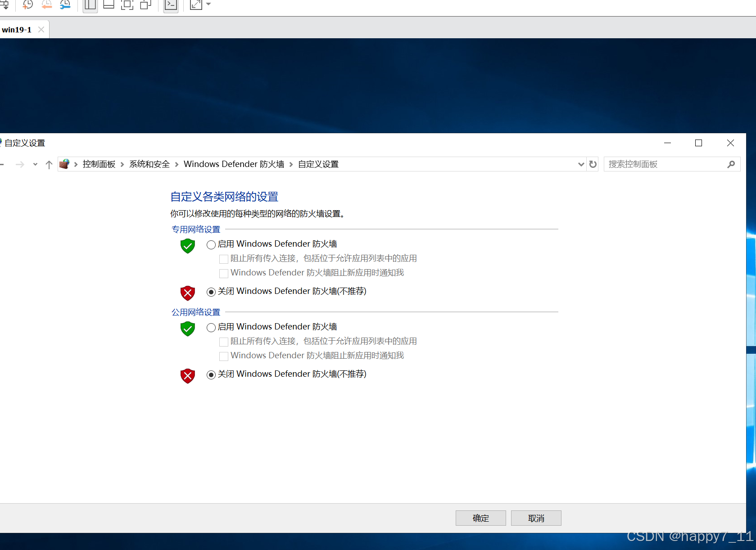
Task: Open recent locations dropdown next to forward arrow
Action: click(35, 164)
